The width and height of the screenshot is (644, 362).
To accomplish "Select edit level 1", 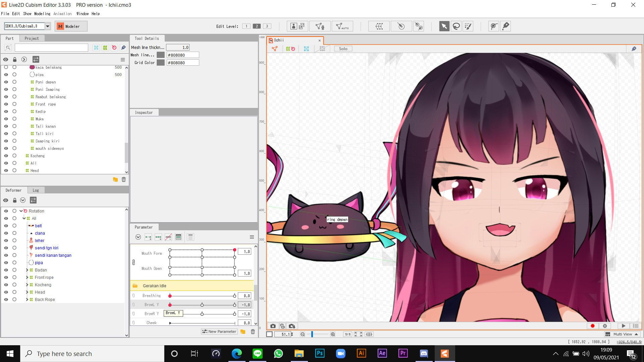I will tap(246, 26).
